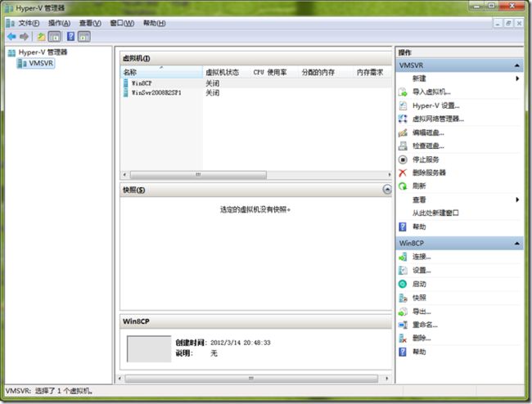This screenshot has height=404, width=532.
Task: Click the 停止服务 stop icon
Action: pos(403,159)
